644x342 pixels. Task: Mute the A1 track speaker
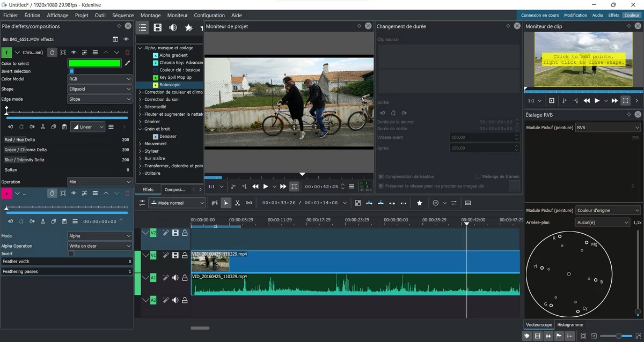[x=175, y=278]
